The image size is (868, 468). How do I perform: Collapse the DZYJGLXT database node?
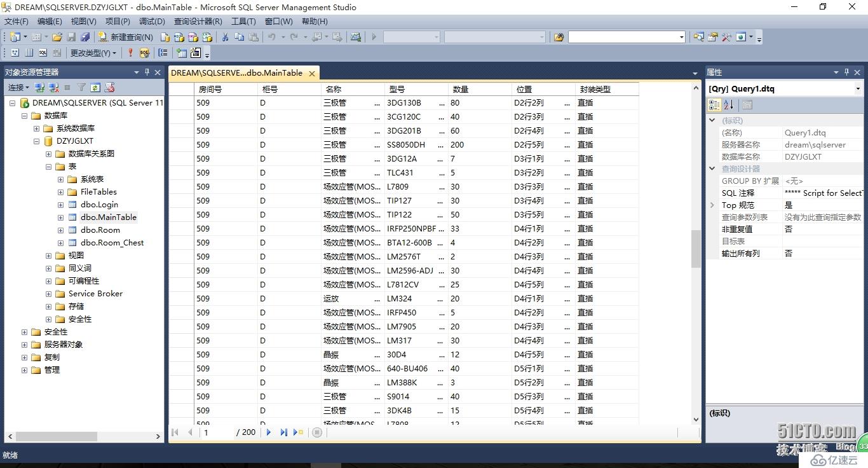coord(36,141)
